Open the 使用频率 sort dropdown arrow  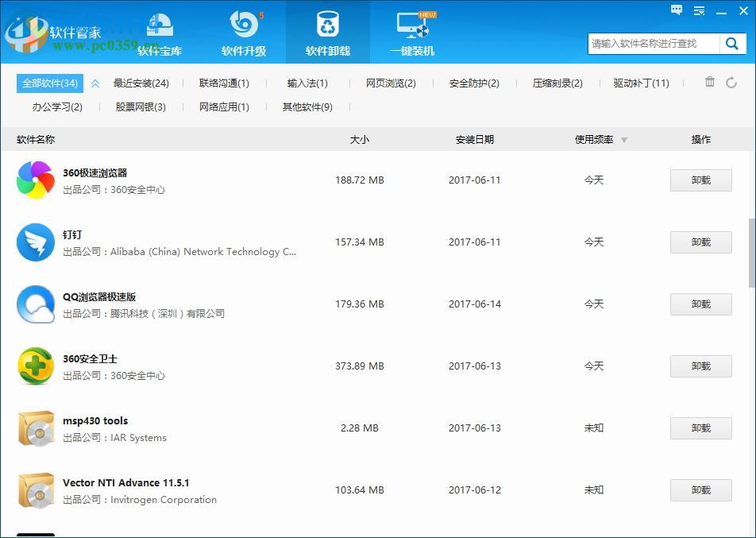(x=623, y=140)
